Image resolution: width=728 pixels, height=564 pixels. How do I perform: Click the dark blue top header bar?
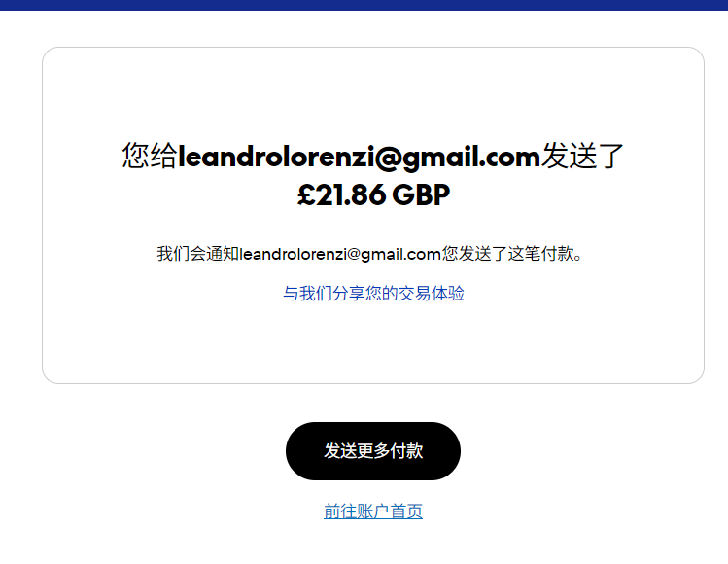click(364, 5)
